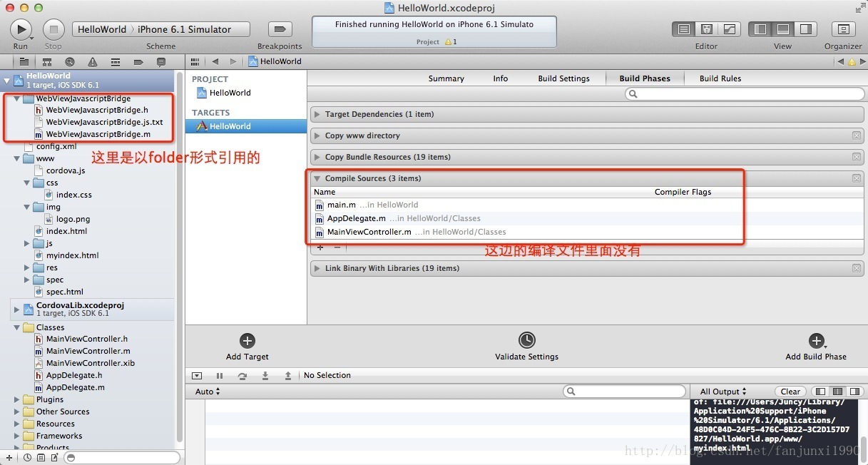Click the Stop button in toolbar
The height and width of the screenshot is (465, 868).
point(53,29)
